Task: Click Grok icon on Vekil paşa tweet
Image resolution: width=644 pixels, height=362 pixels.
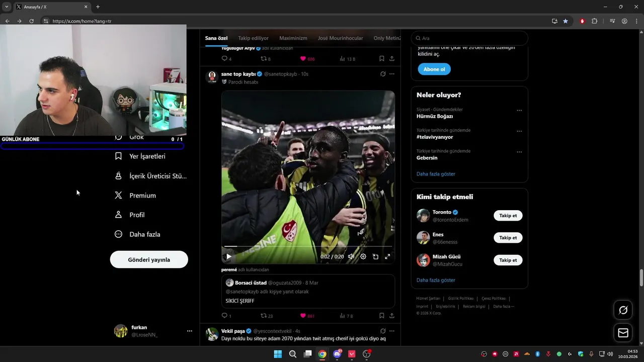Action: pos(383,331)
